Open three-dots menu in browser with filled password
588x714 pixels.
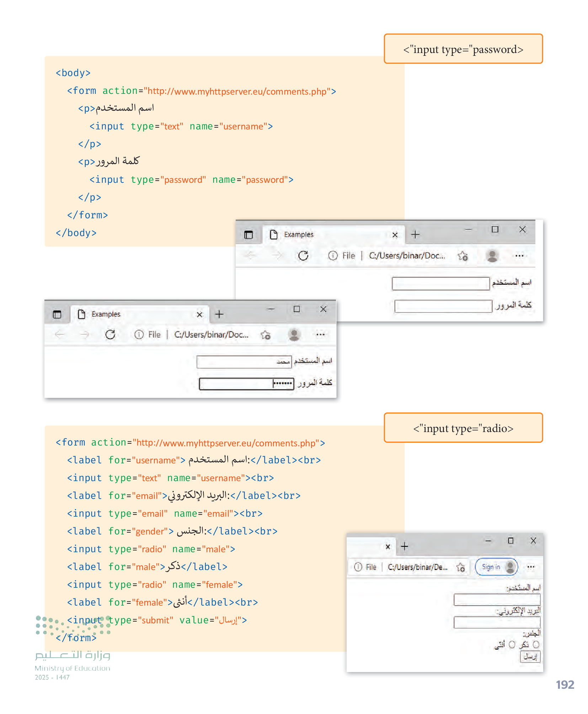pos(320,335)
